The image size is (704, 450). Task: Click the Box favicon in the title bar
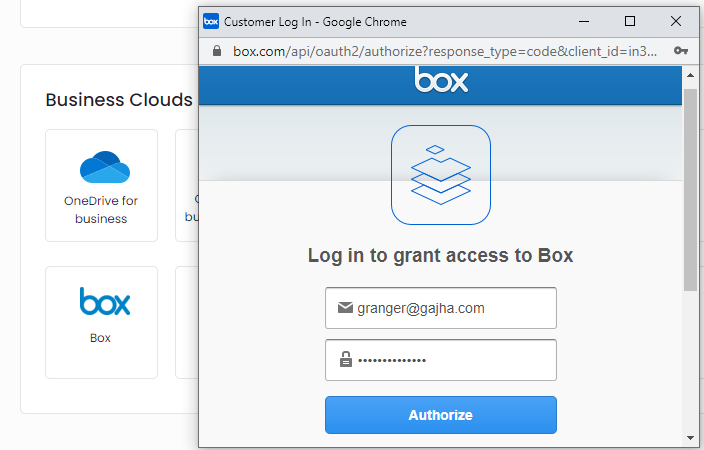211,21
